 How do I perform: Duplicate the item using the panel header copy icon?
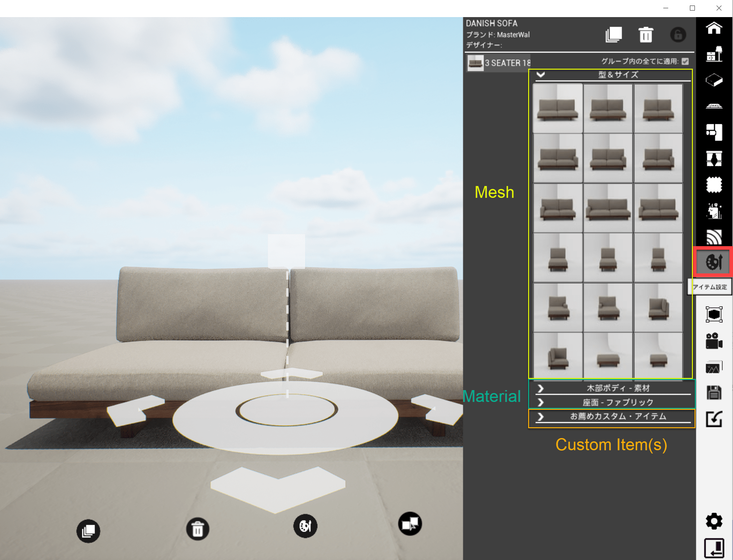click(614, 35)
